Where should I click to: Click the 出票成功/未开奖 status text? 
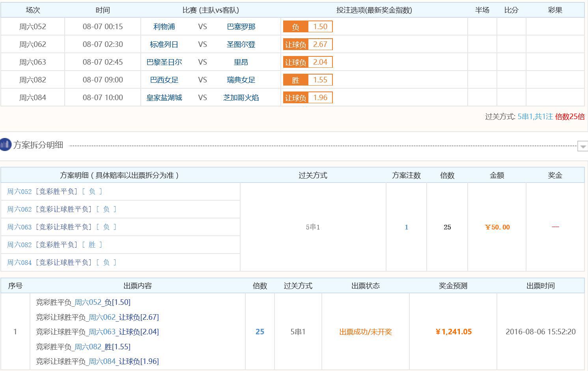(x=365, y=332)
